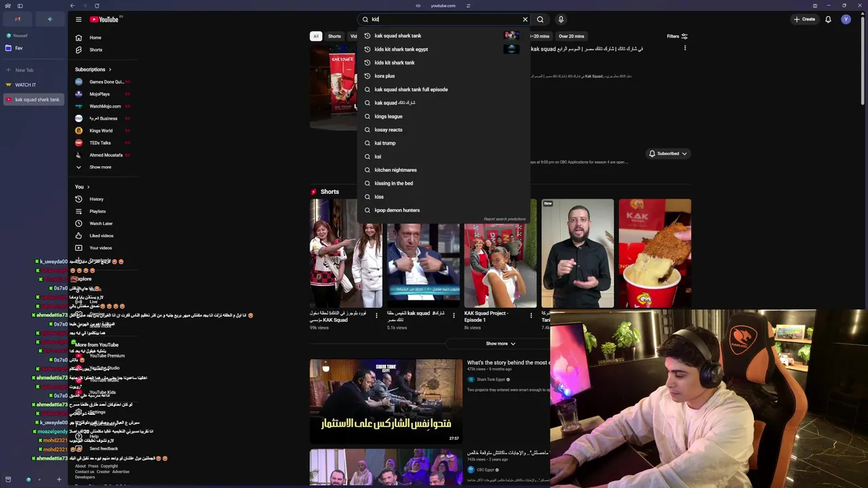Click the youtube.com address bar
Viewport: 868px width, 488px height.
443,5
